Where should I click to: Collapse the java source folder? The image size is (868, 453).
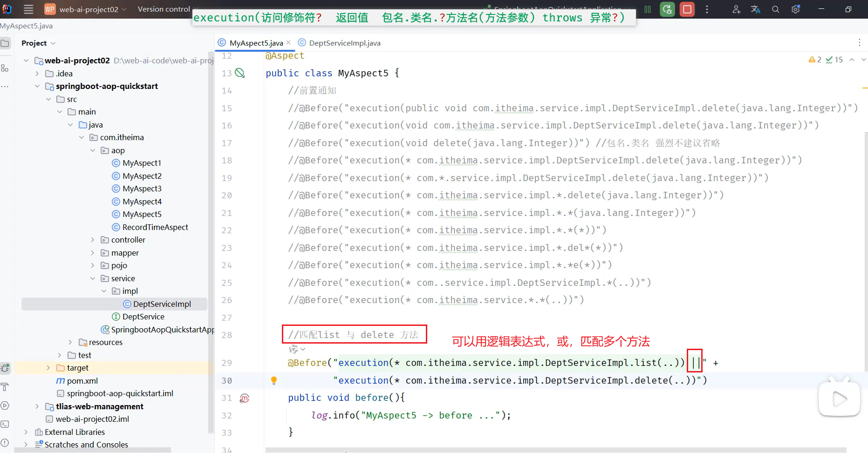tap(70, 125)
